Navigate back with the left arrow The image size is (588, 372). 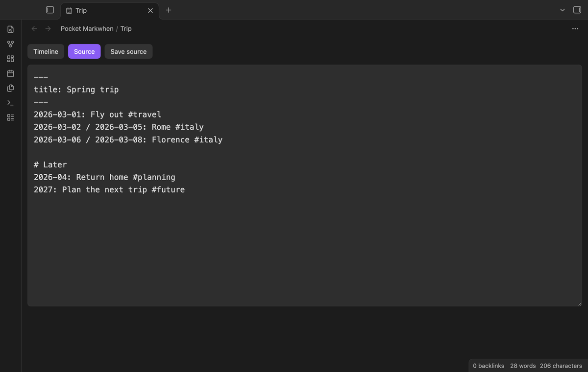click(x=34, y=29)
